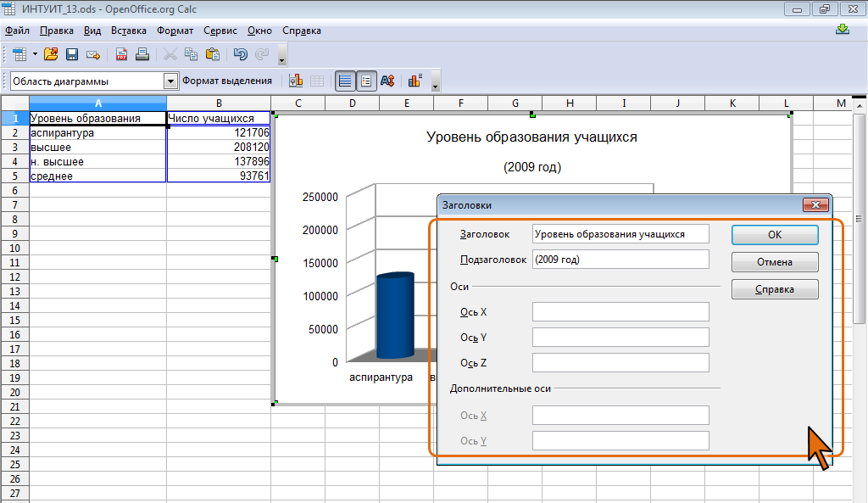Click the Ось Z input field
868x503 pixels.
[x=620, y=363]
